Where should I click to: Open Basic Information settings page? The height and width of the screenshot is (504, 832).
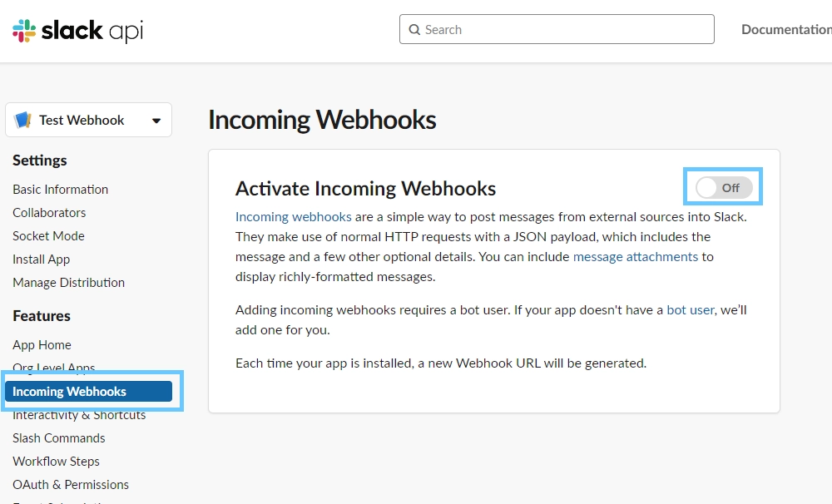click(61, 190)
